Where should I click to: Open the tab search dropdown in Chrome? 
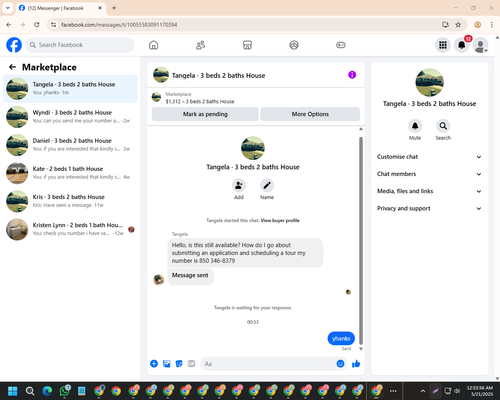(8, 8)
